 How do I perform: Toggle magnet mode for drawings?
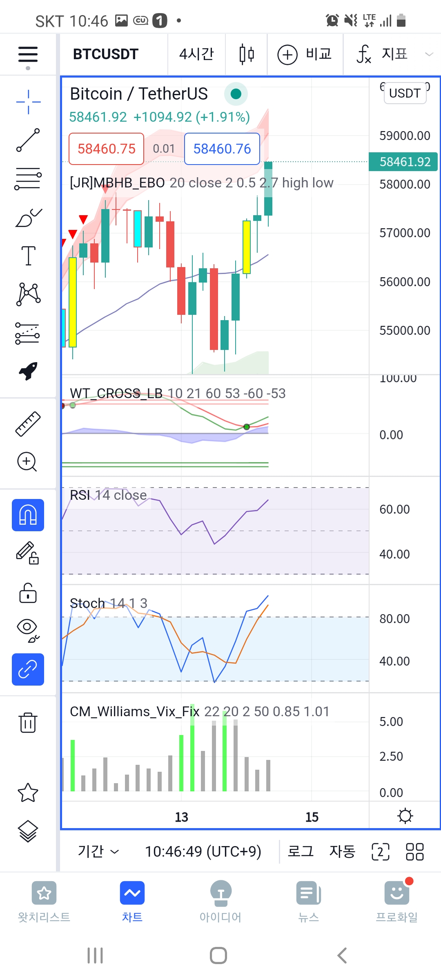pos(28,515)
